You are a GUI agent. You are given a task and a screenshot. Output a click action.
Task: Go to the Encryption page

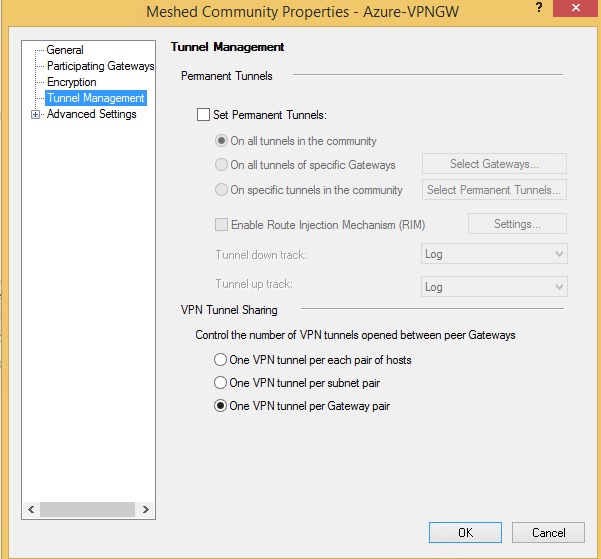click(x=71, y=82)
